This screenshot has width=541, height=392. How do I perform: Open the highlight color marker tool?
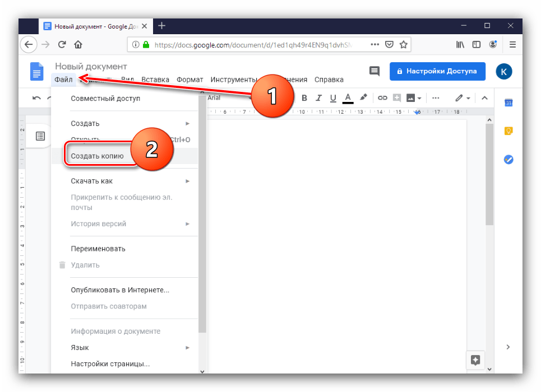click(363, 98)
